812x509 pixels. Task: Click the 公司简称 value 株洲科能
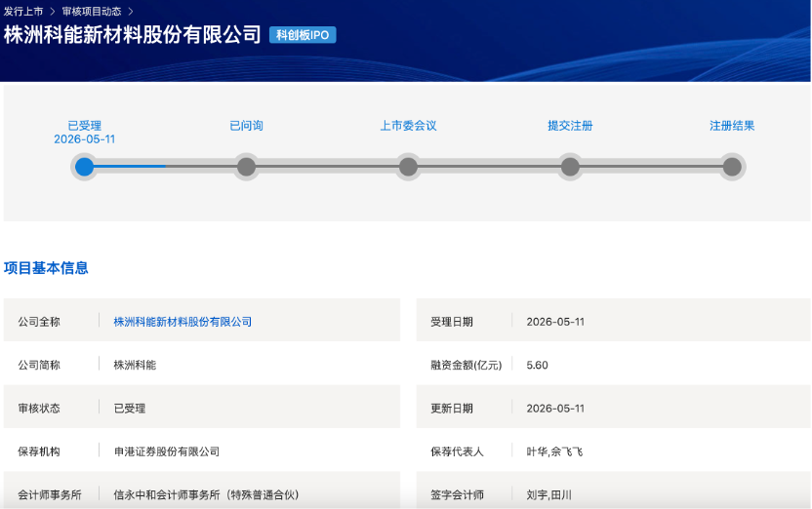pos(135,366)
